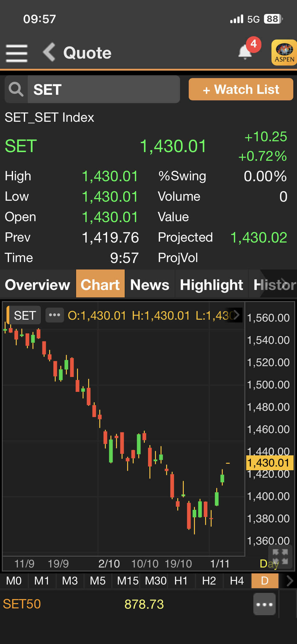Tap the 2/10 date on chart axis

109,564
